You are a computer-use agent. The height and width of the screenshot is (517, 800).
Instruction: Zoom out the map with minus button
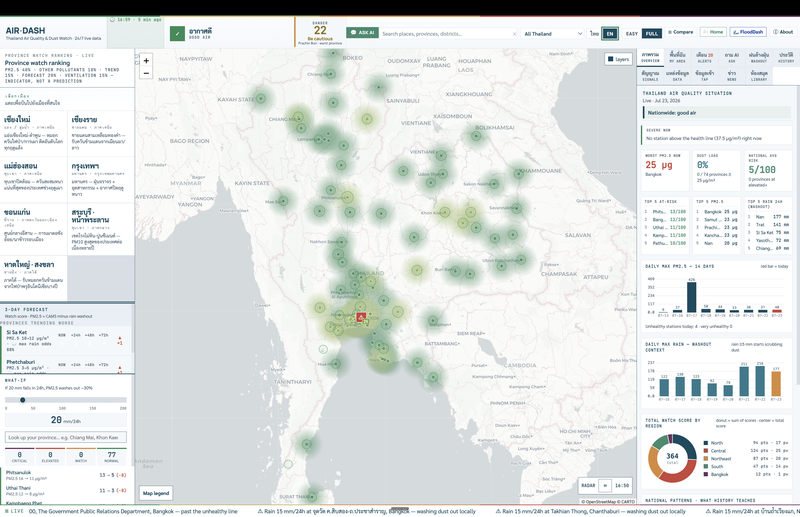click(146, 73)
